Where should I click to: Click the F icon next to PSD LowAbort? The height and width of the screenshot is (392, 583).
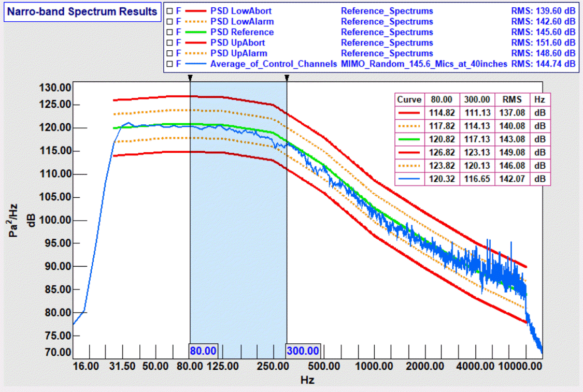pos(178,11)
